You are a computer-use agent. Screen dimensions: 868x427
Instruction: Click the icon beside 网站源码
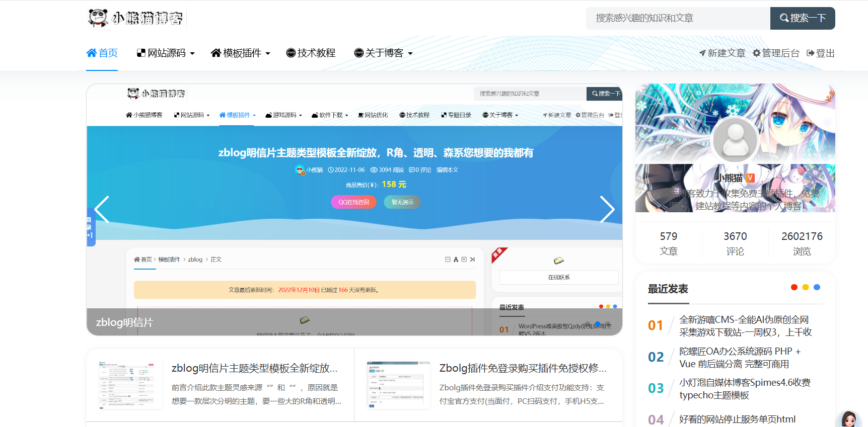click(x=141, y=53)
